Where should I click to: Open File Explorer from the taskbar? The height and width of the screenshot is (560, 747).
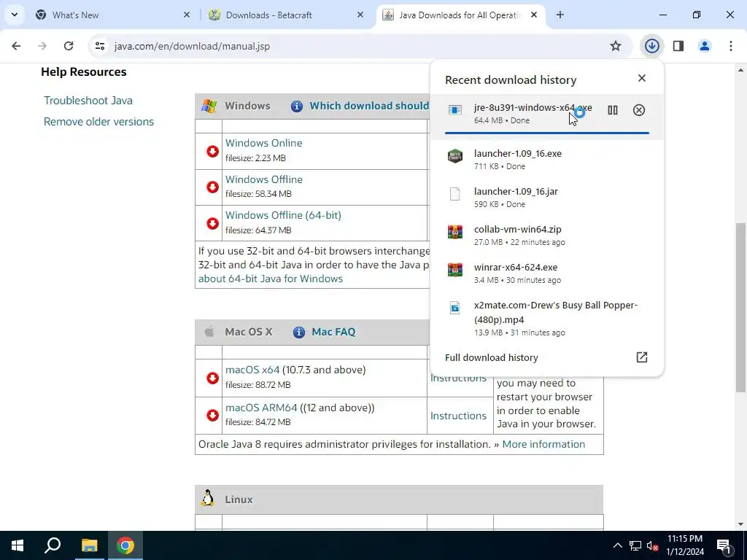pos(89,545)
